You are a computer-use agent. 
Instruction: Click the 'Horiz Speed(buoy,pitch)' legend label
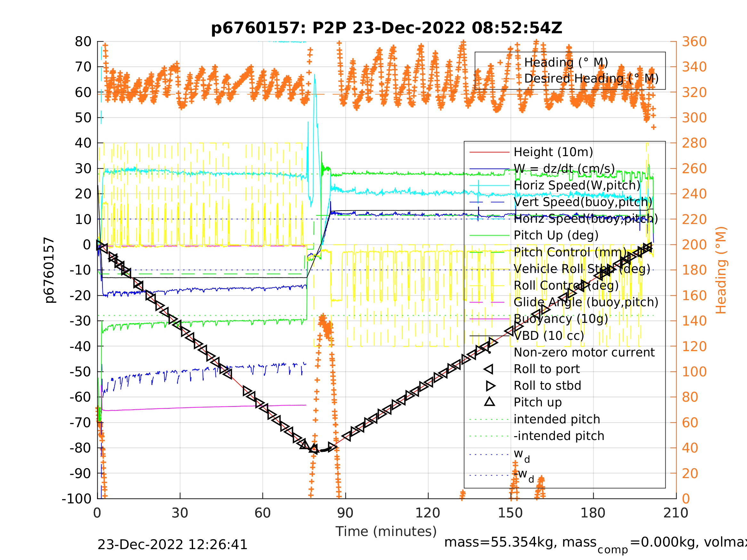(x=586, y=219)
